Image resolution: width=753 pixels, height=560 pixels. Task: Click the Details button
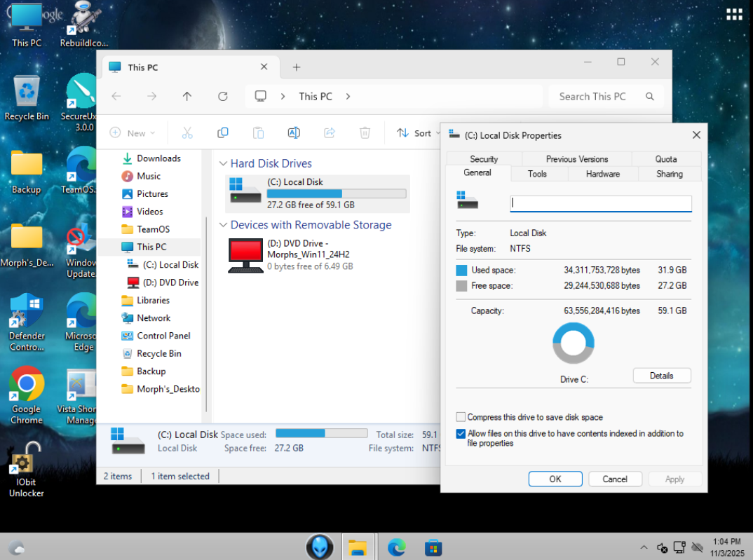pyautogui.click(x=661, y=376)
